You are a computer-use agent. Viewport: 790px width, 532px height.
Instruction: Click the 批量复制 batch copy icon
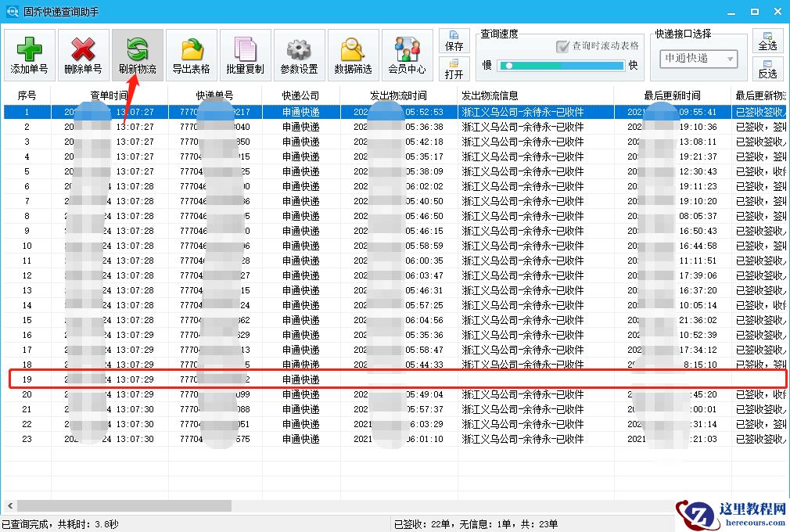(x=245, y=53)
